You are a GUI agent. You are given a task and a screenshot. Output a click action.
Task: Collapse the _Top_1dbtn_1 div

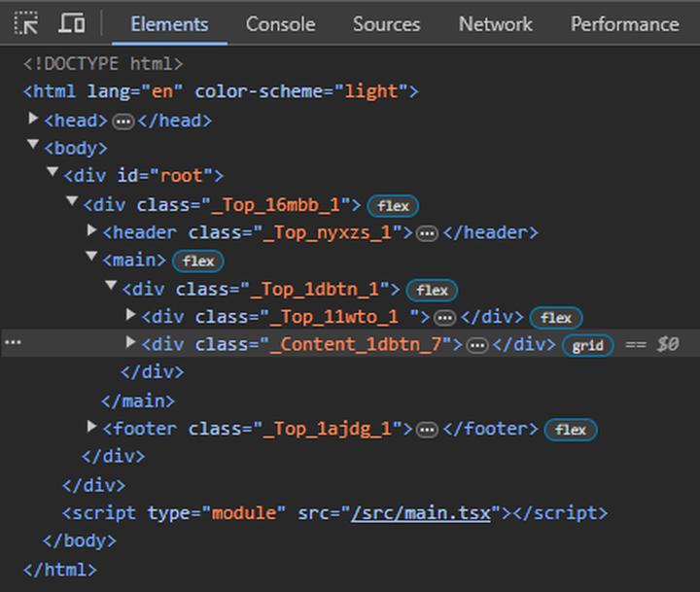(111, 285)
